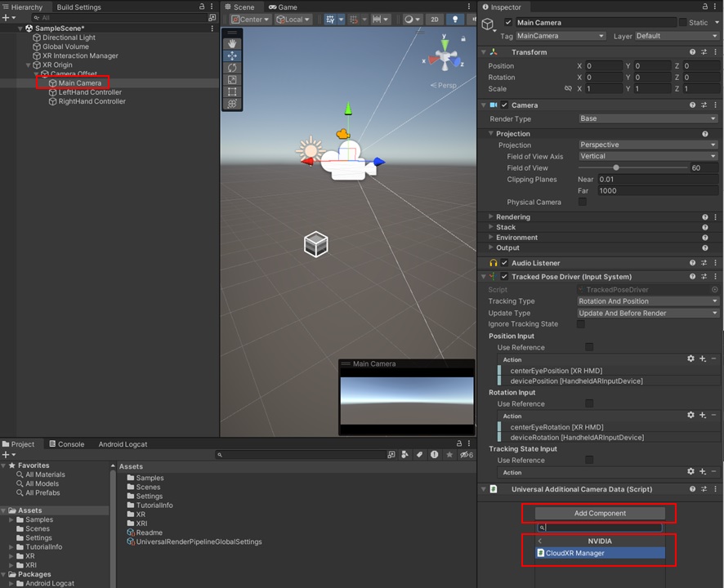Image resolution: width=724 pixels, height=588 pixels.
Task: Open the Transform component options menu
Action: tap(715, 51)
